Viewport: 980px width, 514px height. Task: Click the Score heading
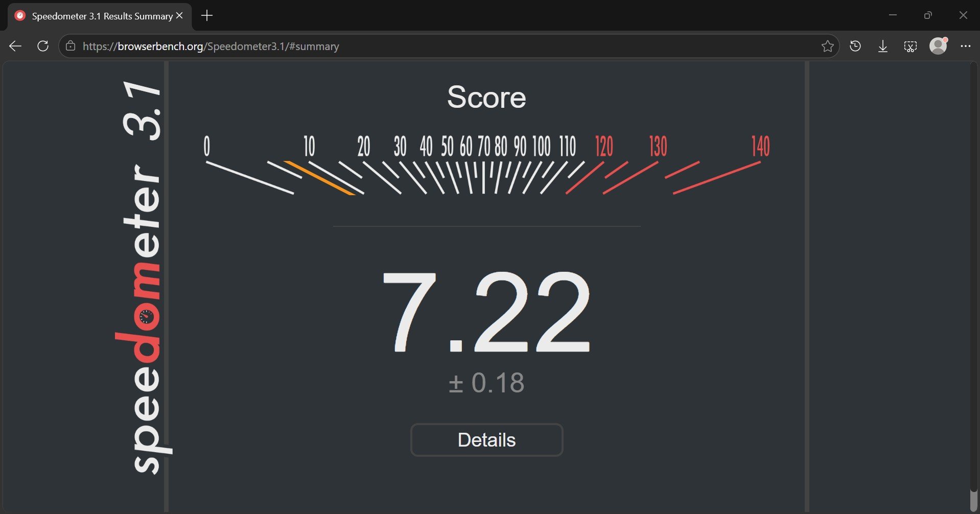pyautogui.click(x=486, y=97)
